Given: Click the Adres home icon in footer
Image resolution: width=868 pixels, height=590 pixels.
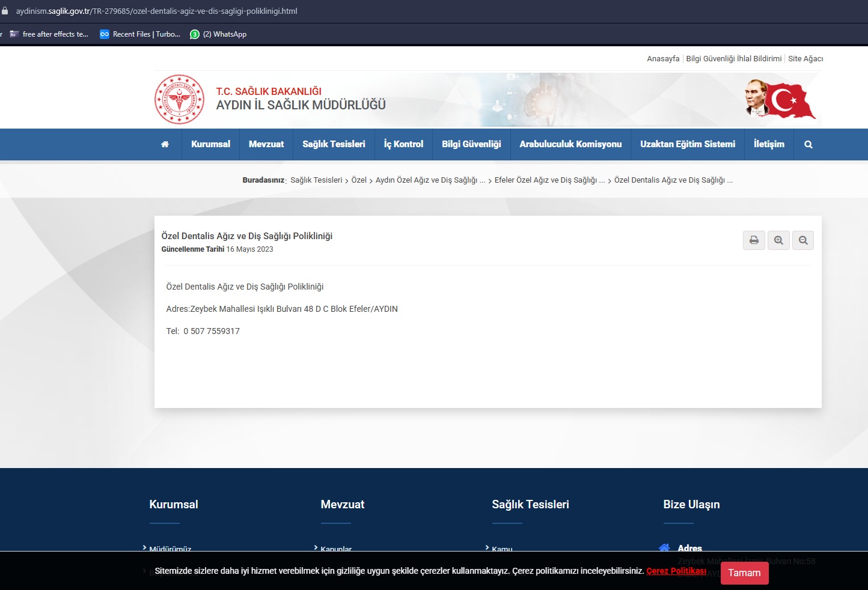Looking at the screenshot, I should (x=664, y=547).
